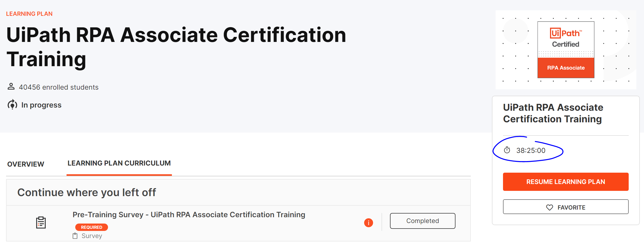Click the 38:25:00 duration text
The image size is (644, 247).
531,151
